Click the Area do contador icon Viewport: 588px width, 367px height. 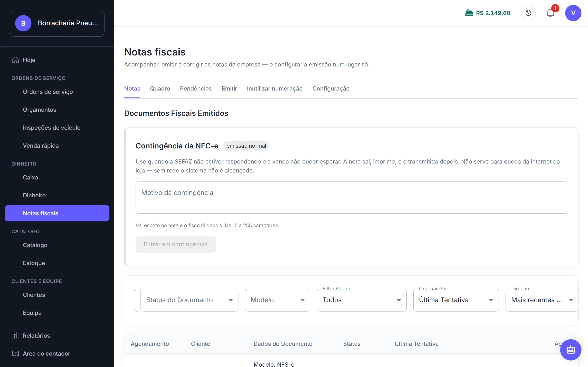click(16, 354)
